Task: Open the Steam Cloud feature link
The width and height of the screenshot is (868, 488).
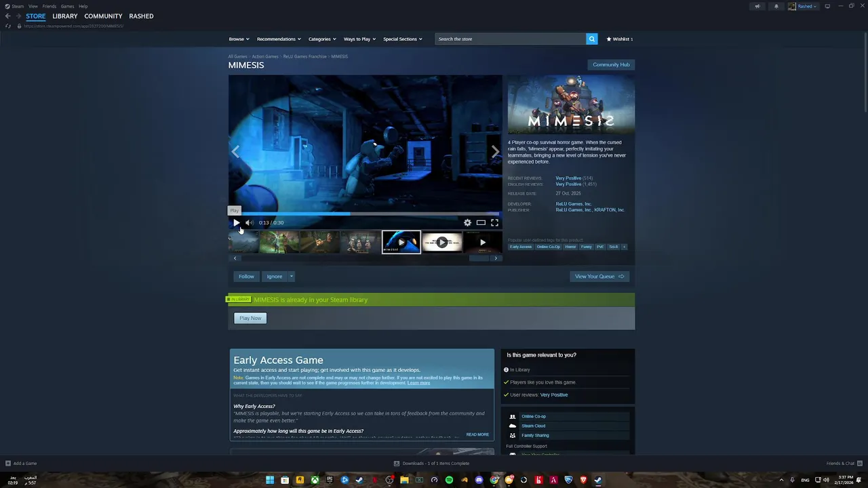Action: (x=533, y=426)
